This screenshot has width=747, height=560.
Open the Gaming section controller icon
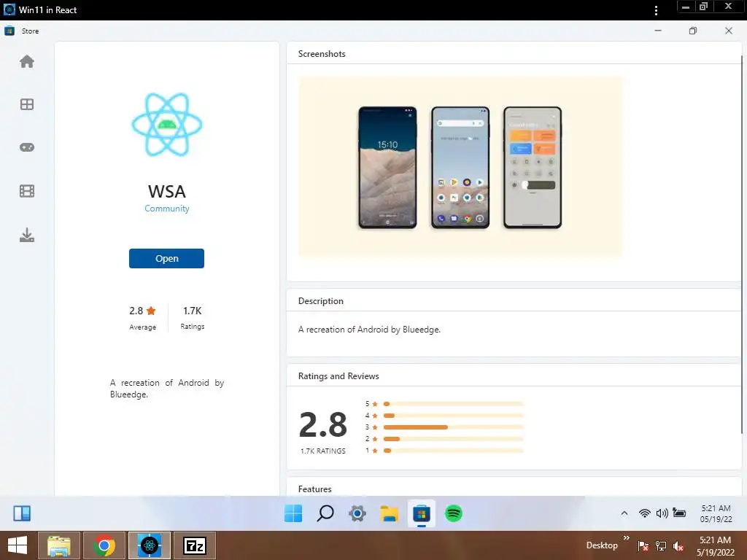[x=27, y=147]
